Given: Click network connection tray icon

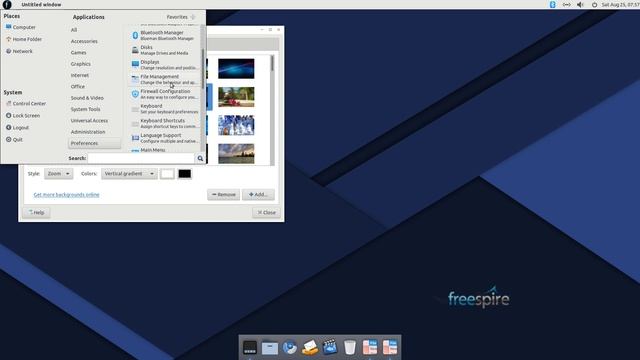Looking at the screenshot, I should coord(567,4).
